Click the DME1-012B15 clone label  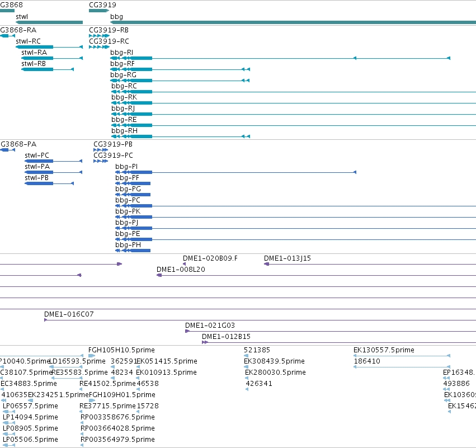(226, 337)
